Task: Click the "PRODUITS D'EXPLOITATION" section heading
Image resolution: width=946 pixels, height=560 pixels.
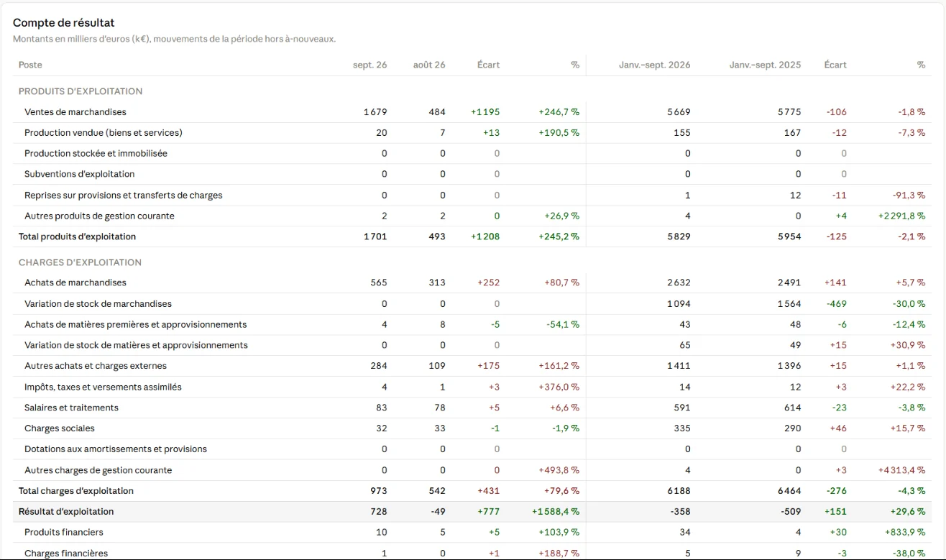Action: tap(81, 91)
